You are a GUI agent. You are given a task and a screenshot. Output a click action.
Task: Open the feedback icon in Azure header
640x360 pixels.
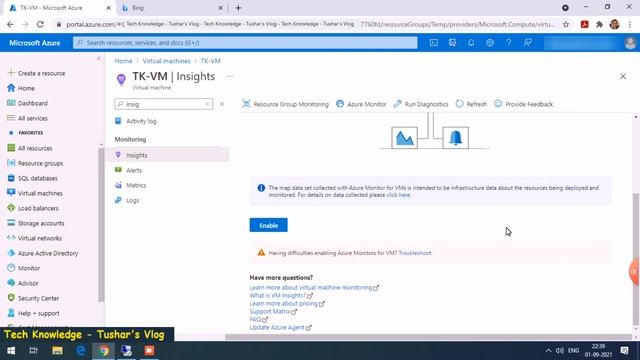[527, 42]
